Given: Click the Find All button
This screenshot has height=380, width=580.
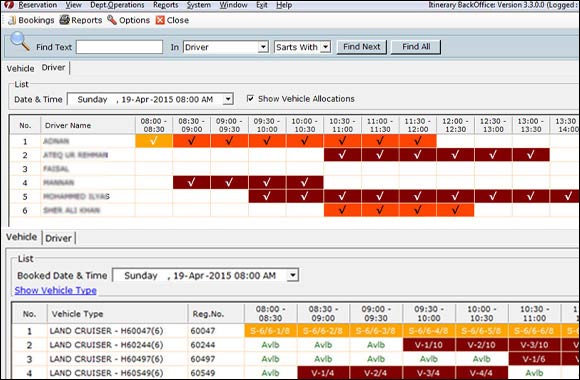Looking at the screenshot, I should point(416,47).
